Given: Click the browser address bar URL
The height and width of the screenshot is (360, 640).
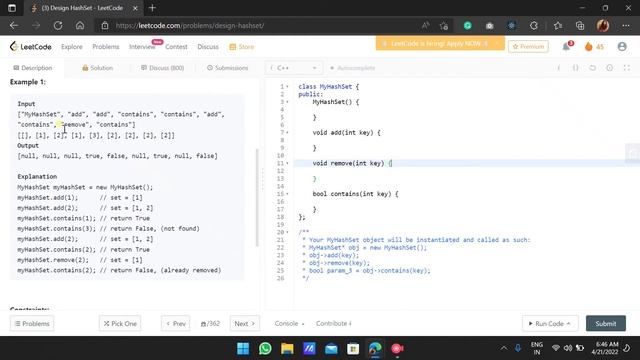Looking at the screenshot, I should click(x=190, y=25).
